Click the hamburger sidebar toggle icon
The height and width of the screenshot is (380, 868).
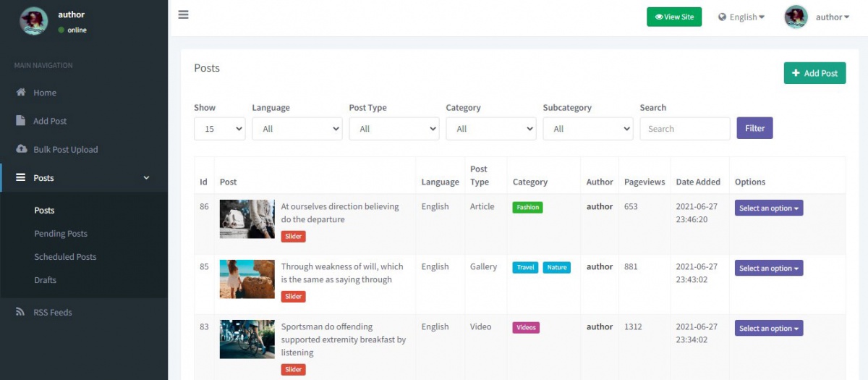click(x=184, y=14)
